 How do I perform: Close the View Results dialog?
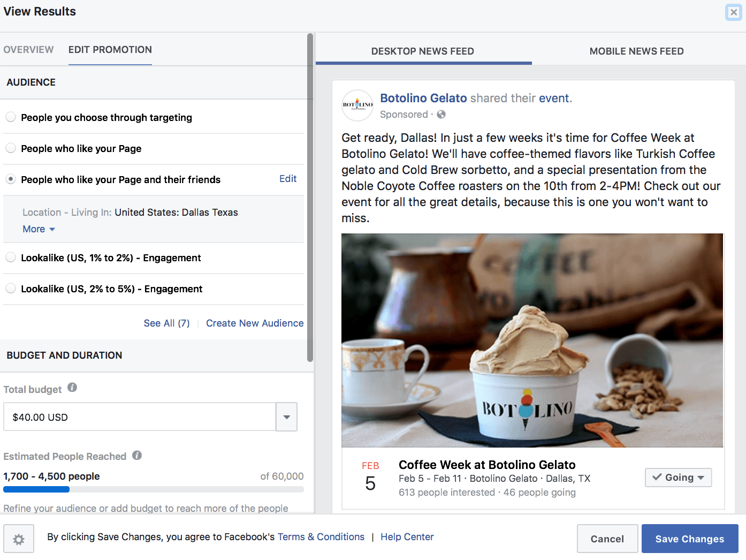coord(734,12)
